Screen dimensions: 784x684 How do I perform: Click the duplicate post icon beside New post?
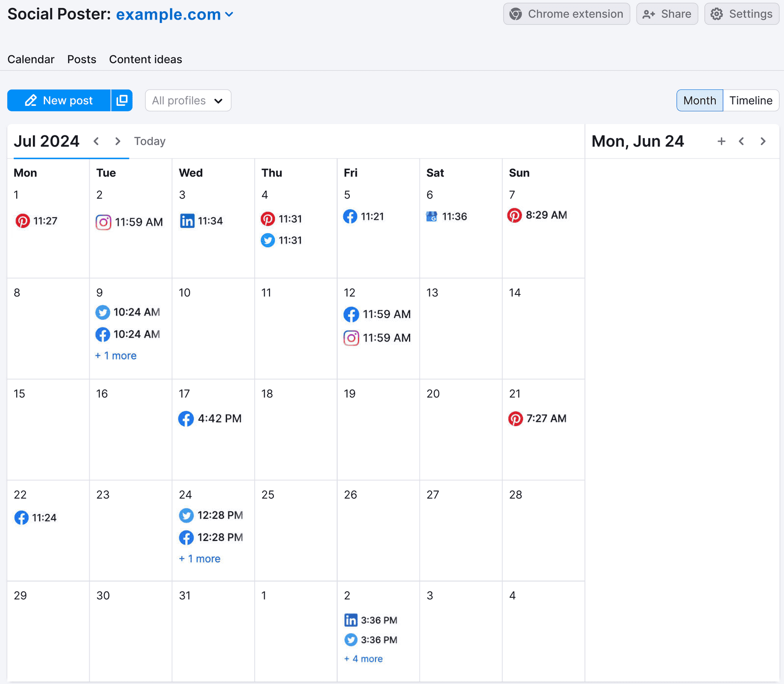point(122,100)
